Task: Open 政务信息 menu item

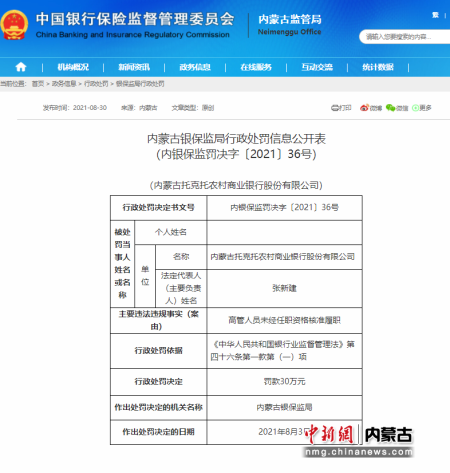Action: pos(195,67)
